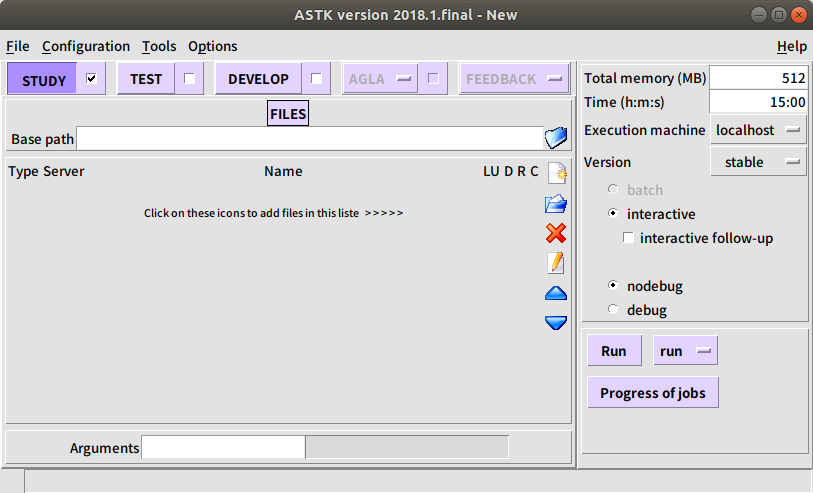Image resolution: width=813 pixels, height=493 pixels.
Task: Click the Progress of jobs button
Action: pos(653,392)
